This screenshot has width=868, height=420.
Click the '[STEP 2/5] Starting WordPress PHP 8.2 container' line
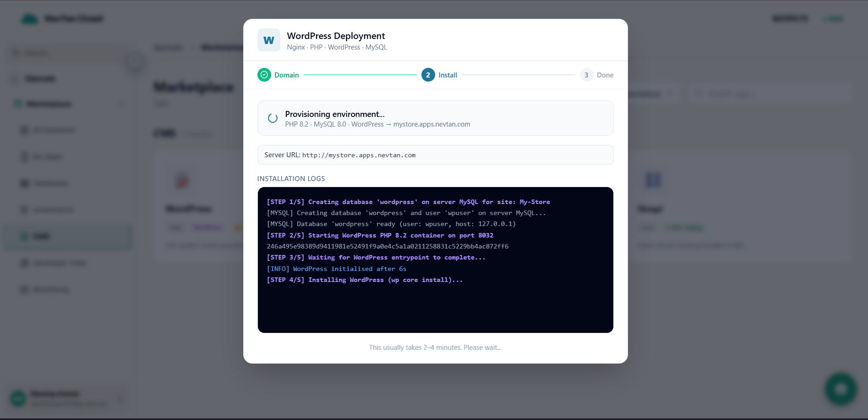tap(380, 235)
